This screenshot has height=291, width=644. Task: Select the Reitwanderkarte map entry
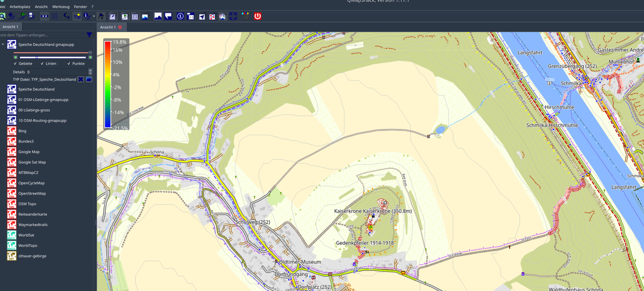click(x=33, y=214)
